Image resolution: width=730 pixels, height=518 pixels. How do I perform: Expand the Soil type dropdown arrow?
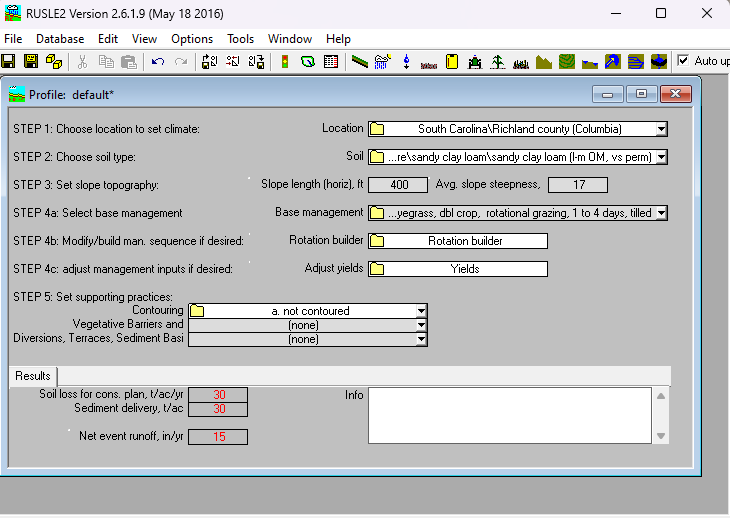pos(661,157)
